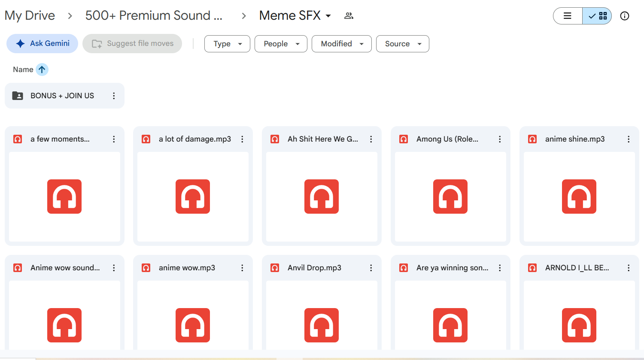Click file name 'anime shine.mp3'
Screen dimensions: 644x360
tap(575, 139)
